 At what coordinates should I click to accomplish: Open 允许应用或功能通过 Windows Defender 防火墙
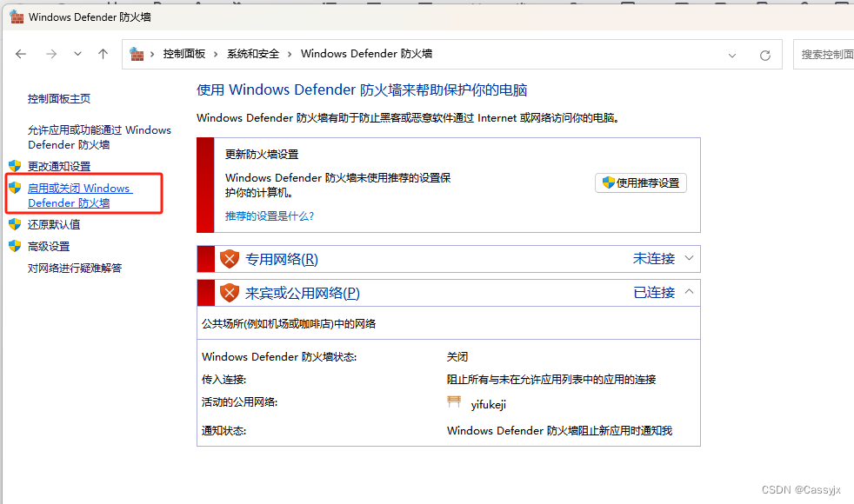coord(99,137)
